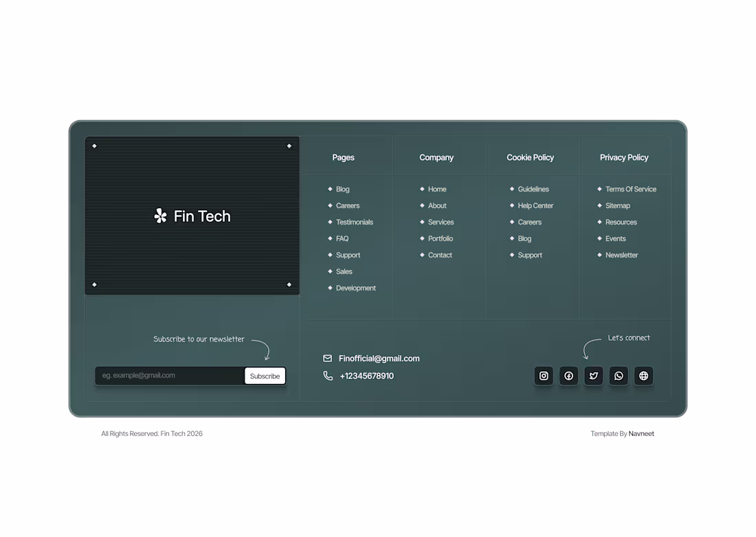
Task: Open the Newsletter link
Action: pyautogui.click(x=621, y=255)
